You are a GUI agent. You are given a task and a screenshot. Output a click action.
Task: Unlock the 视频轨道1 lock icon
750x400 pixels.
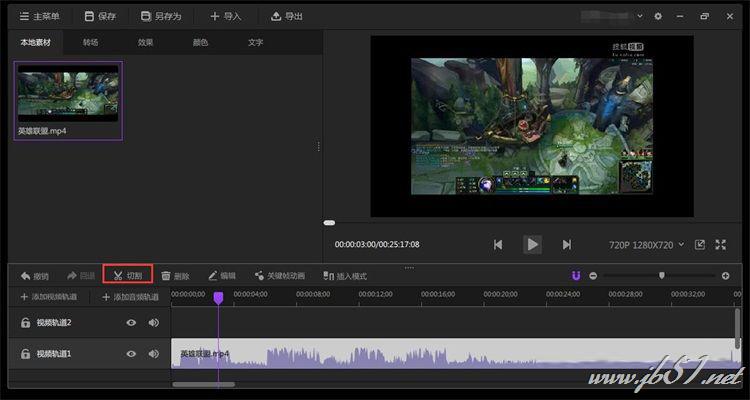click(25, 354)
